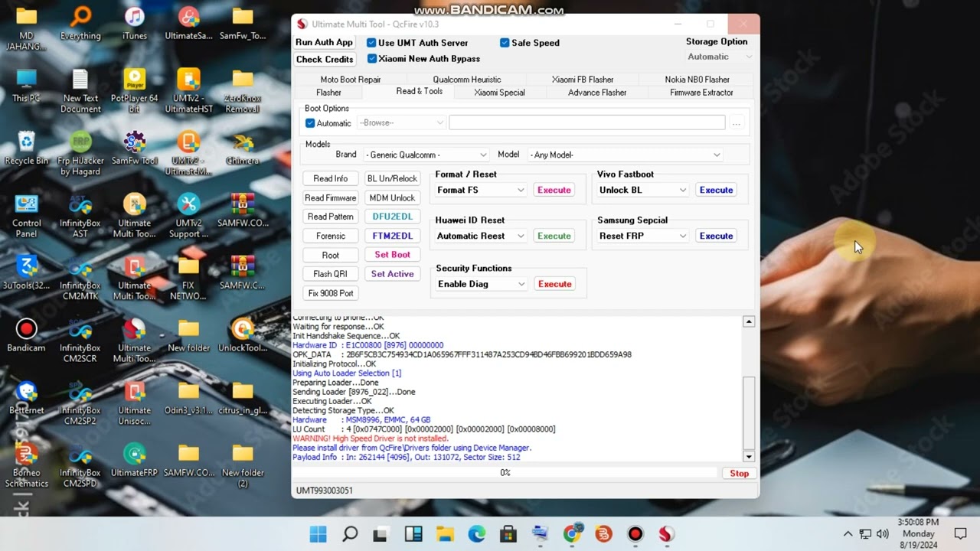Screen dimensions: 980x551
Task: Open the Vivo Fastboot Unlock BL dropdown
Action: click(643, 190)
